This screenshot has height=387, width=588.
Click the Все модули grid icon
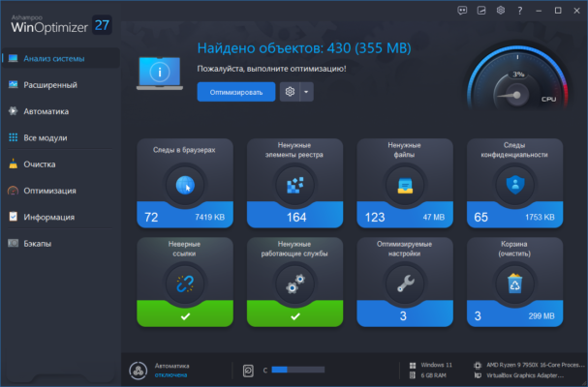pyautogui.click(x=14, y=137)
